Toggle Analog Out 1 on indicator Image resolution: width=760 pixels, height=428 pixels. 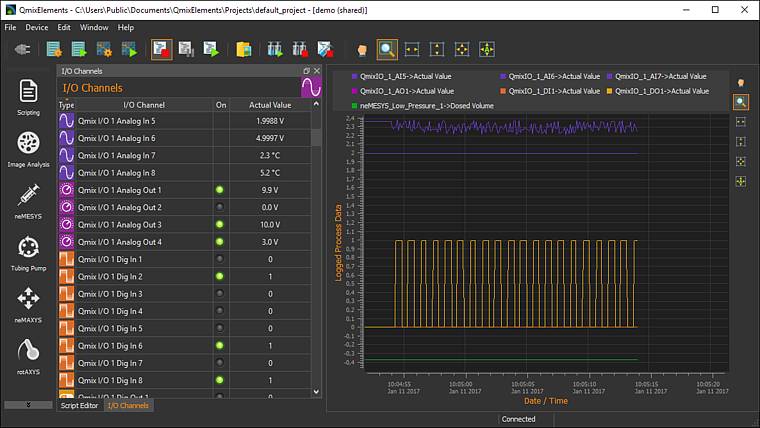pyautogui.click(x=220, y=190)
